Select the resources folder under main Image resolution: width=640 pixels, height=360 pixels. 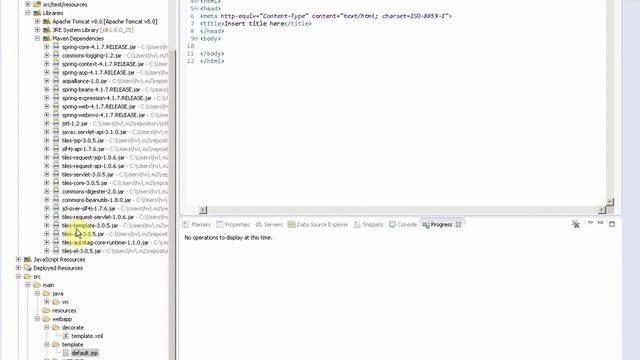(x=64, y=311)
